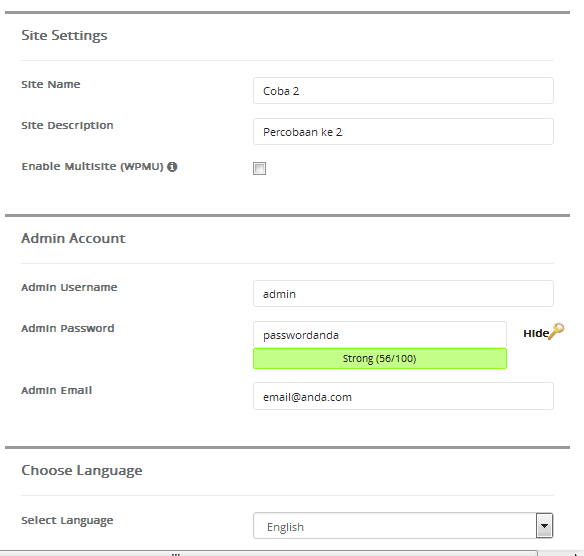Click the Multisite info icon
The width and height of the screenshot is (584, 556).
172,167
